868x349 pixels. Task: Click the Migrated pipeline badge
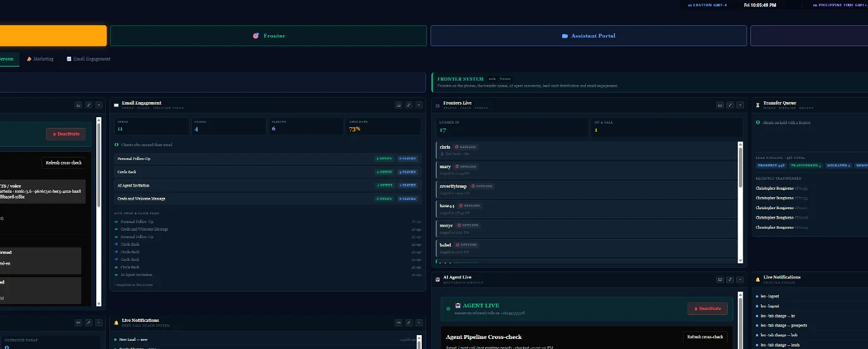839,166
